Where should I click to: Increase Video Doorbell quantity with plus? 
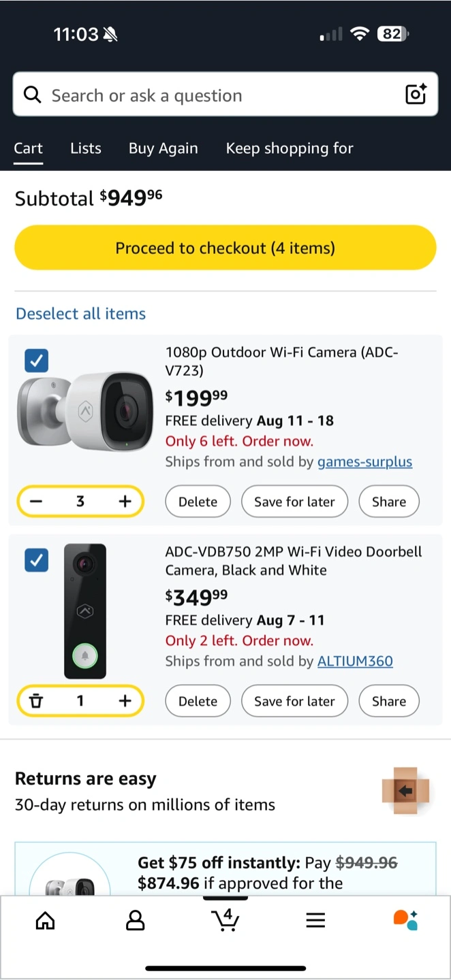point(125,701)
